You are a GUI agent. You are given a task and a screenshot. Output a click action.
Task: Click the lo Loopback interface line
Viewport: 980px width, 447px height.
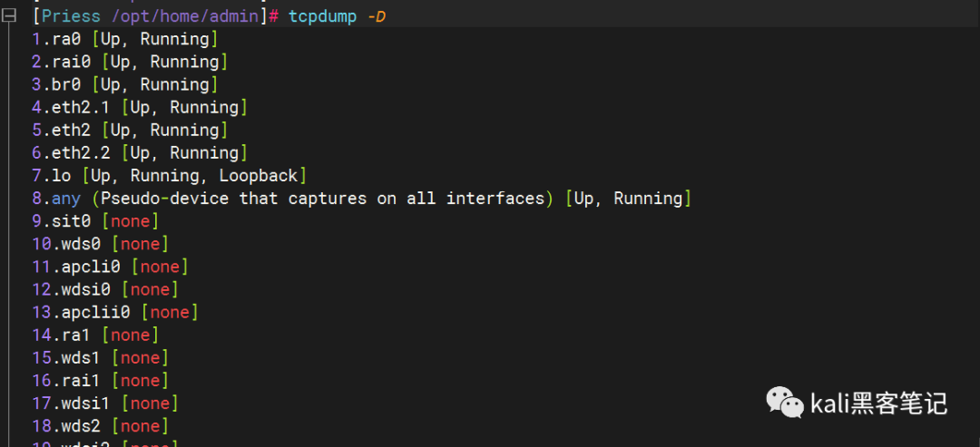pos(169,175)
